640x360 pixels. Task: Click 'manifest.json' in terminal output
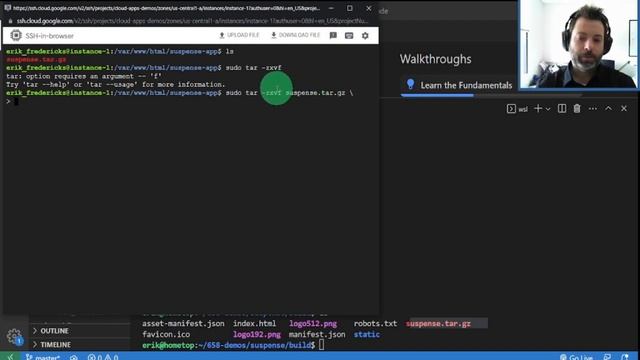tap(317, 334)
